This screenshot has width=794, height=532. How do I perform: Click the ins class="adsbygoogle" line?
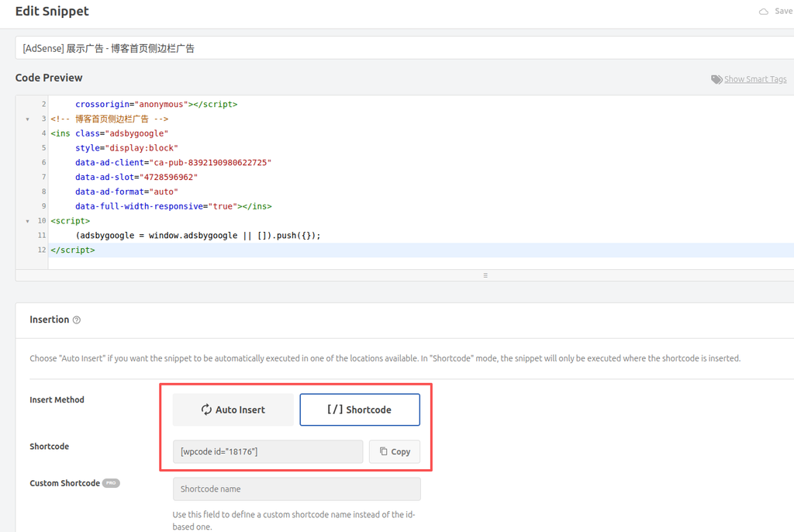pos(109,133)
